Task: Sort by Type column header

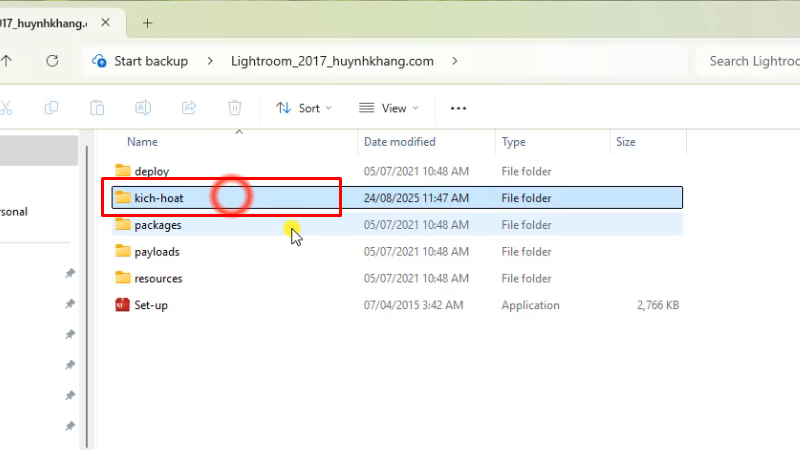Action: [x=513, y=142]
